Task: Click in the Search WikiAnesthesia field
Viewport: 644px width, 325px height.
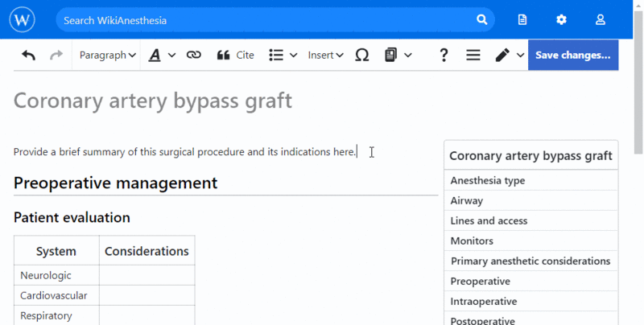Action: tap(266, 19)
